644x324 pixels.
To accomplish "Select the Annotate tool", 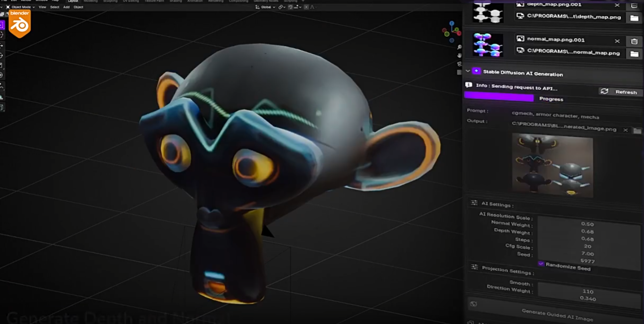I will [2, 87].
